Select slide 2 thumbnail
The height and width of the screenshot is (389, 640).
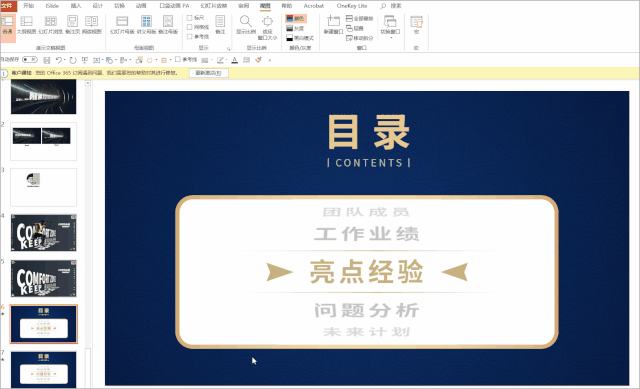[x=43, y=142]
